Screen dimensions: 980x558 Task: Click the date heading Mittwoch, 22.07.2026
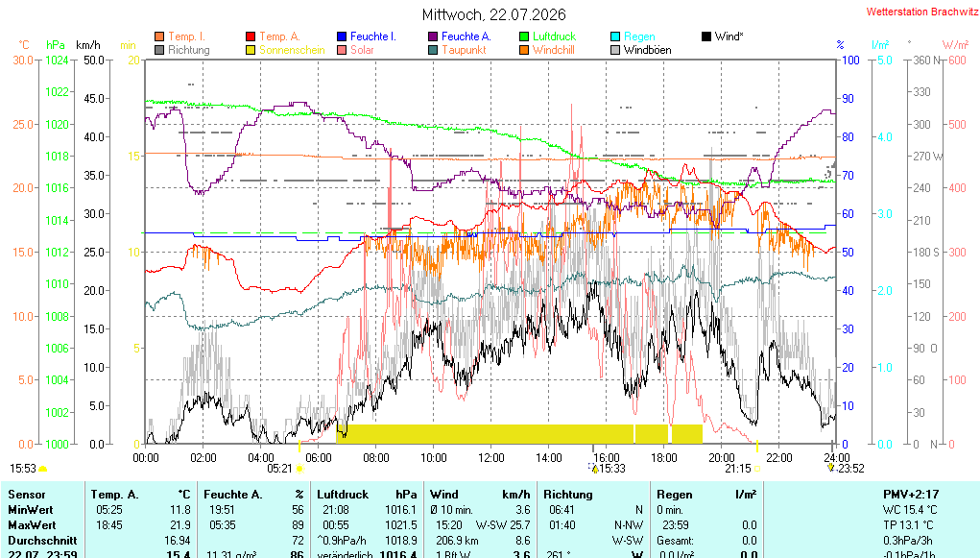493,14
